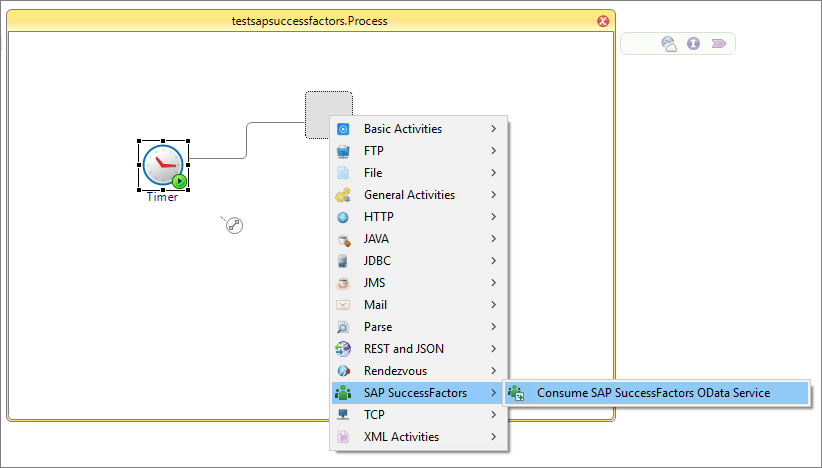The image size is (822, 468).
Task: Expand the JAVA submenu arrow
Action: (x=493, y=238)
